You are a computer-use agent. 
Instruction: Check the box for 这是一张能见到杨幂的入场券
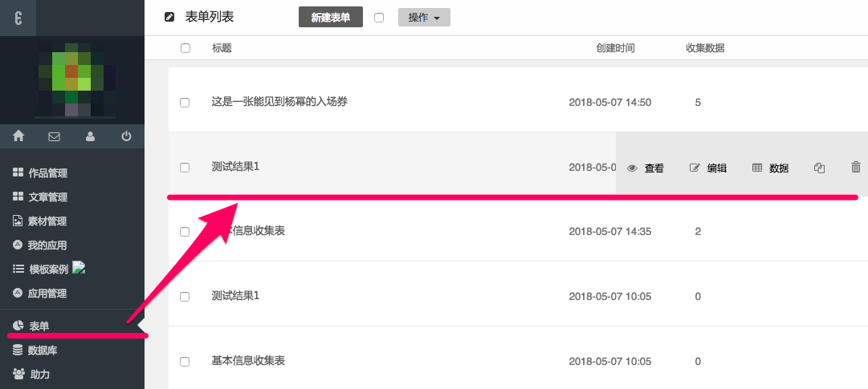(185, 103)
